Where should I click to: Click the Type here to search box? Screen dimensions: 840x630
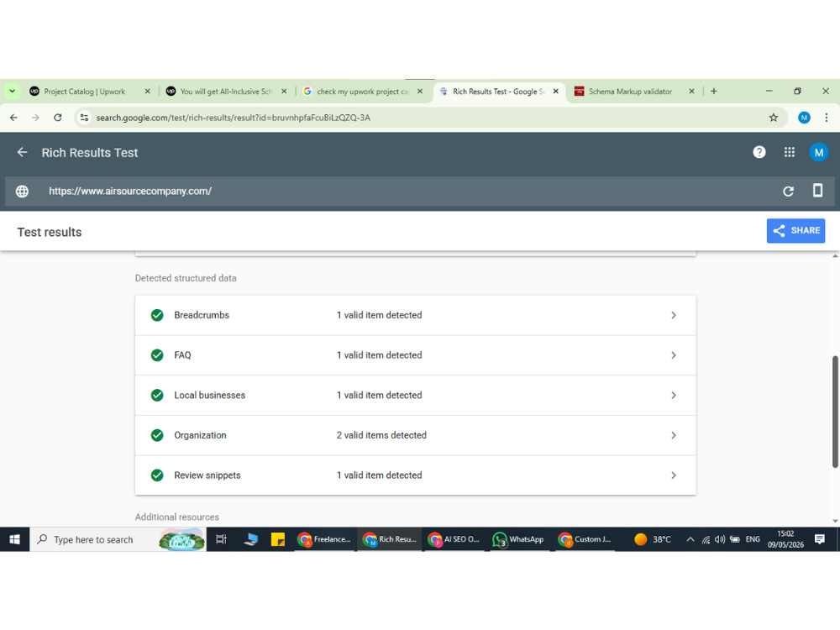(118, 539)
